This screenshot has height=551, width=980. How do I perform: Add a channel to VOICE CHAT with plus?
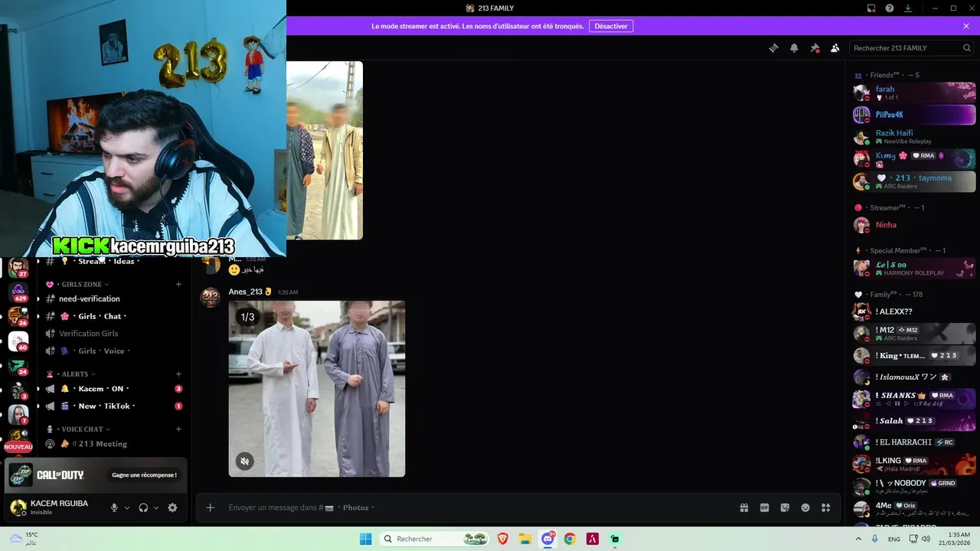coord(178,429)
